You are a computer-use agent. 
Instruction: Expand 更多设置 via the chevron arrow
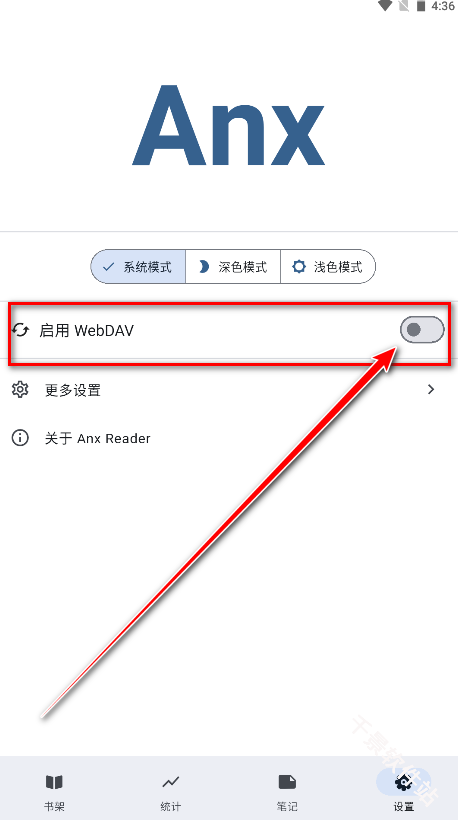(x=431, y=390)
